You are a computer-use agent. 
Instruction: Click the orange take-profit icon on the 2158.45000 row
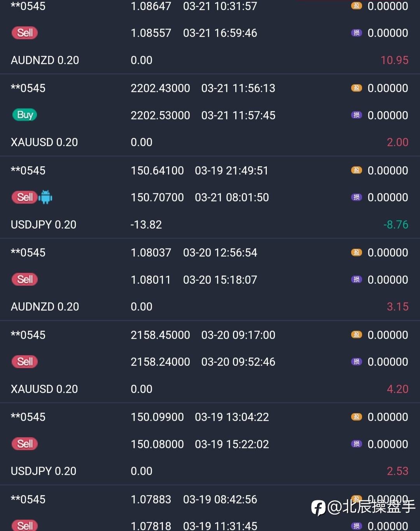(x=356, y=335)
